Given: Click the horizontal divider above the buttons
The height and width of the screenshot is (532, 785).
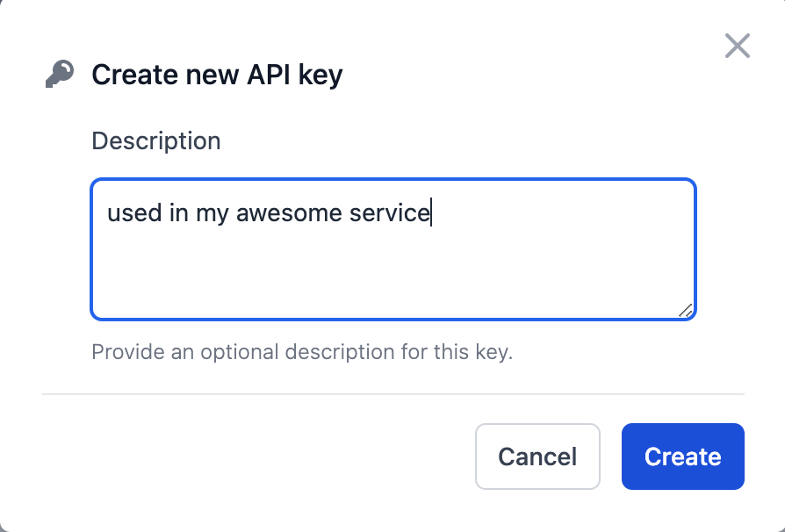Looking at the screenshot, I should [393, 394].
